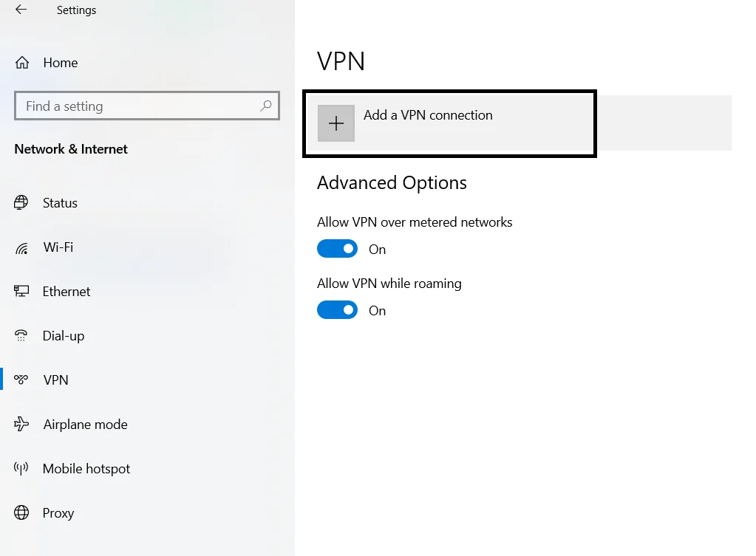Click the Proxy globe icon
The height and width of the screenshot is (556, 756).
tap(21, 512)
